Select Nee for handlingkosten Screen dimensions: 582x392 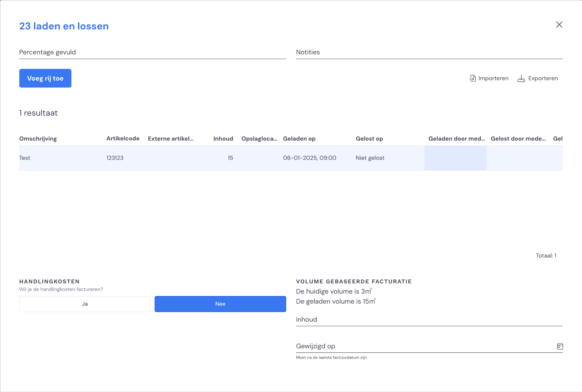coord(220,304)
